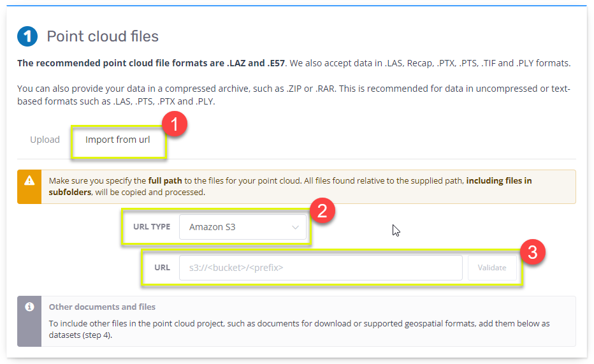Click the URL label beside the input
594x364 pixels.
tap(162, 268)
